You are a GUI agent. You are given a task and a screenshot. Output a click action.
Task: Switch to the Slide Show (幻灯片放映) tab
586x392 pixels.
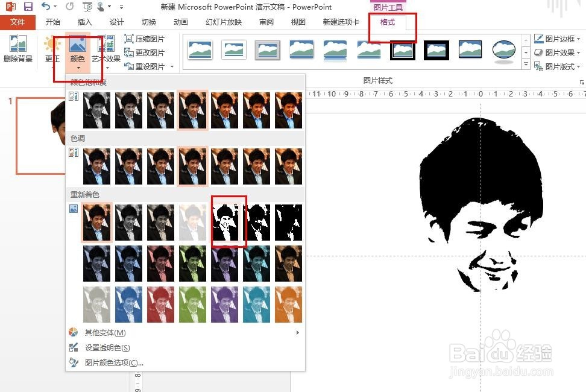click(x=224, y=22)
